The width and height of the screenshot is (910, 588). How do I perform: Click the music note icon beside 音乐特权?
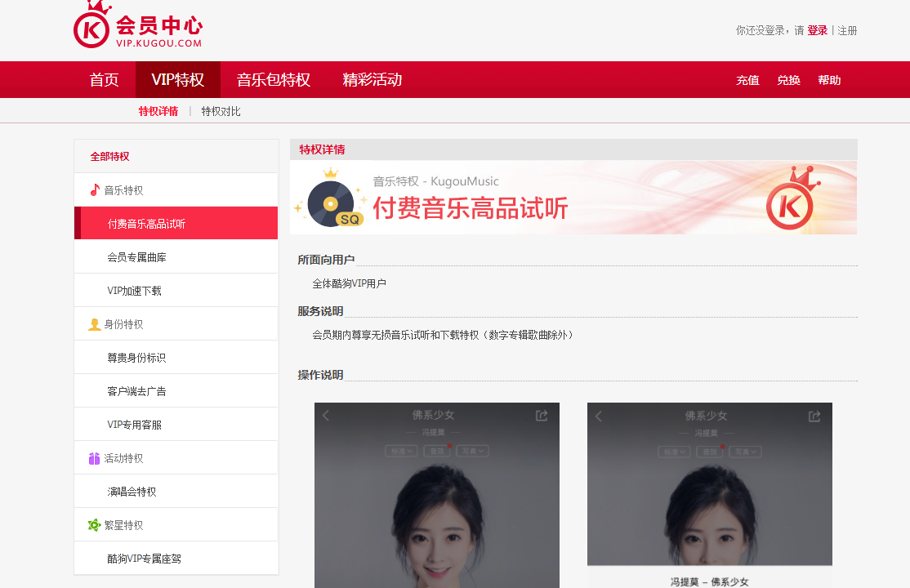[x=95, y=189]
